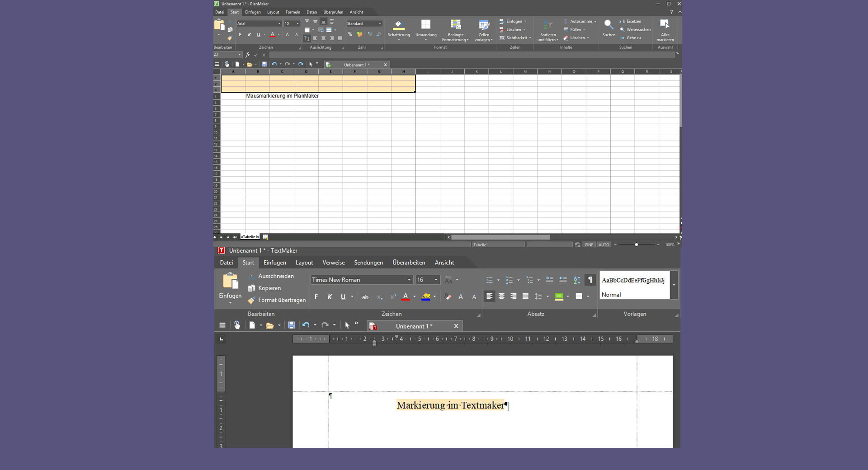Click the new document icon in TextMaker
The width and height of the screenshot is (868, 470).
tap(252, 325)
